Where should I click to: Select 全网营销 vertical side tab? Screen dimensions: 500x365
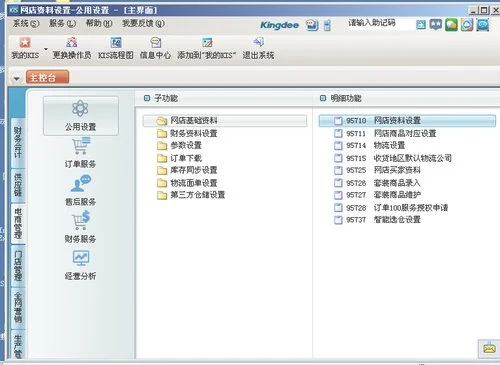[18, 308]
